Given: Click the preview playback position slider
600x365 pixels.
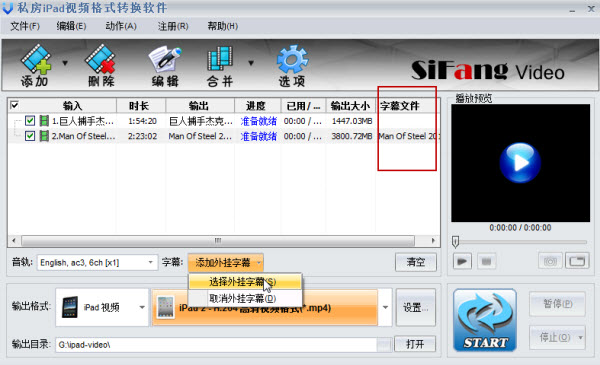Looking at the screenshot, I should pos(520,242).
